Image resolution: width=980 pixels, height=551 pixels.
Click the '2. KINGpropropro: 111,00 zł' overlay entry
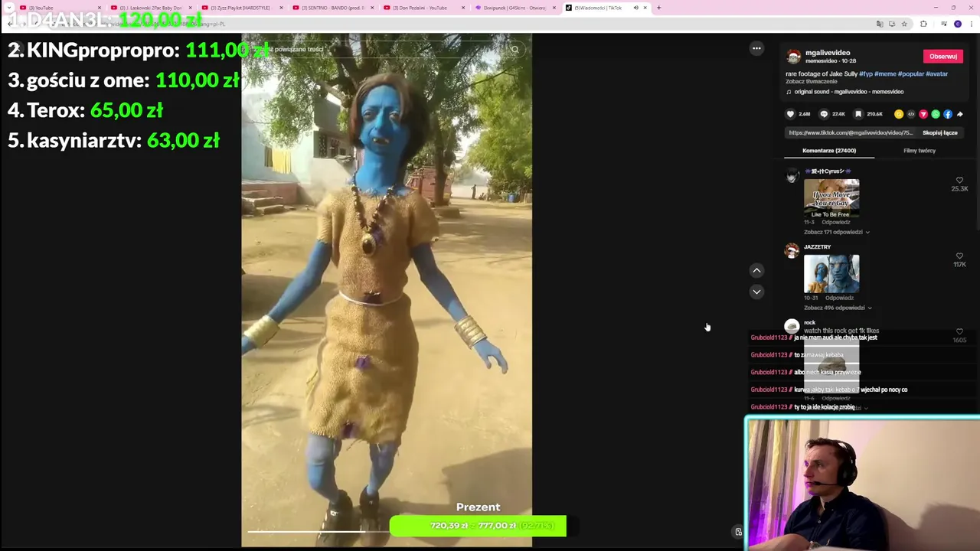click(x=139, y=51)
